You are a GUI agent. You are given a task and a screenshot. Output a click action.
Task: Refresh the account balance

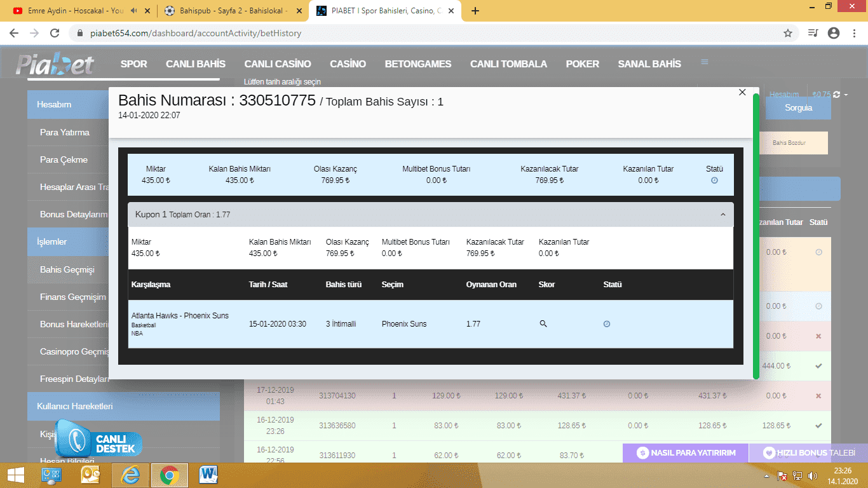836,95
